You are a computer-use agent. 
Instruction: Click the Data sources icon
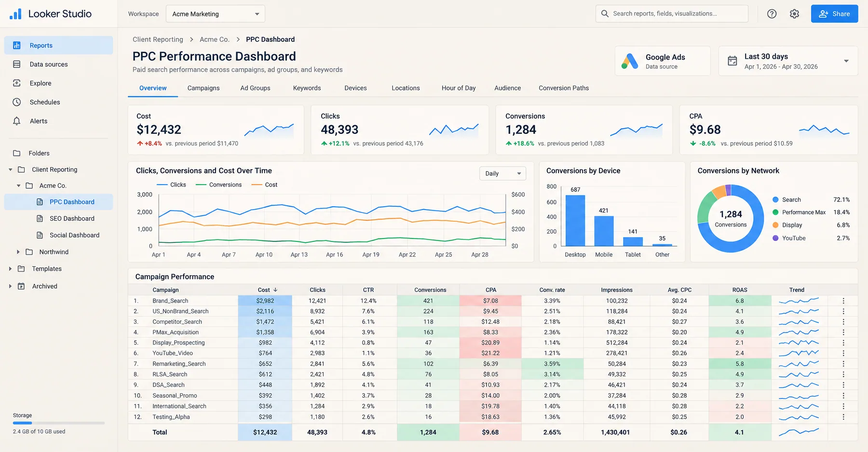click(17, 64)
